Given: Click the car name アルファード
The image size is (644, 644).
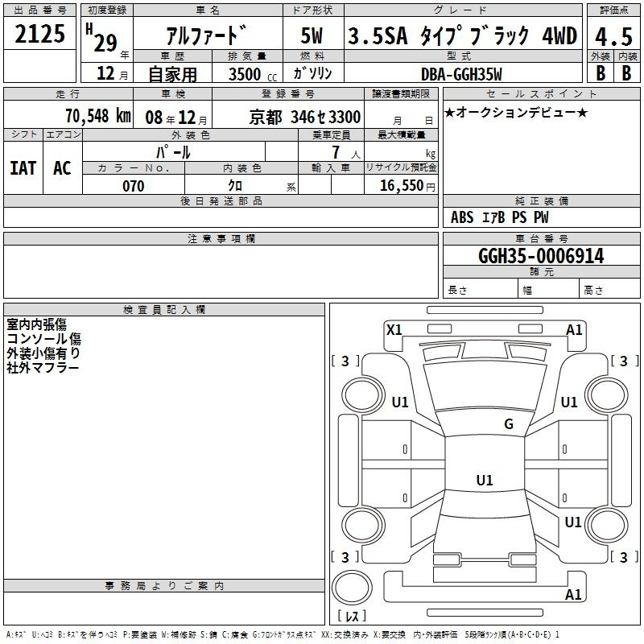Looking at the screenshot, I should 207,35.
